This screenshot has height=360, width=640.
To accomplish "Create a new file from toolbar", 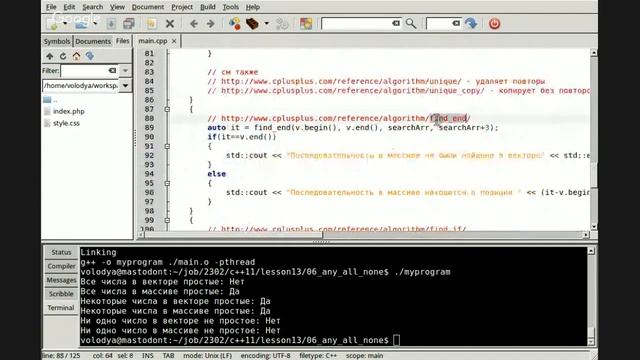I will click(53, 24).
